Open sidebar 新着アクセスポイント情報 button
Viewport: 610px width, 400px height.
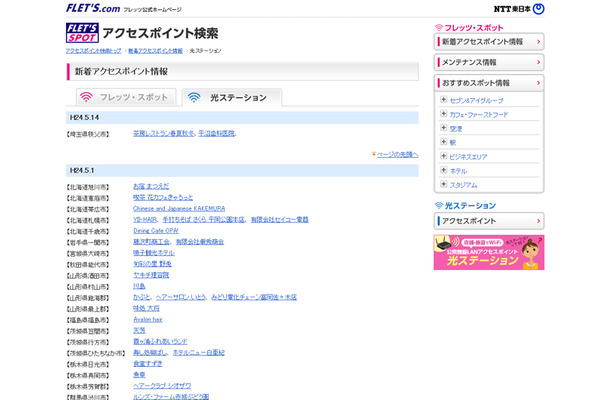489,42
